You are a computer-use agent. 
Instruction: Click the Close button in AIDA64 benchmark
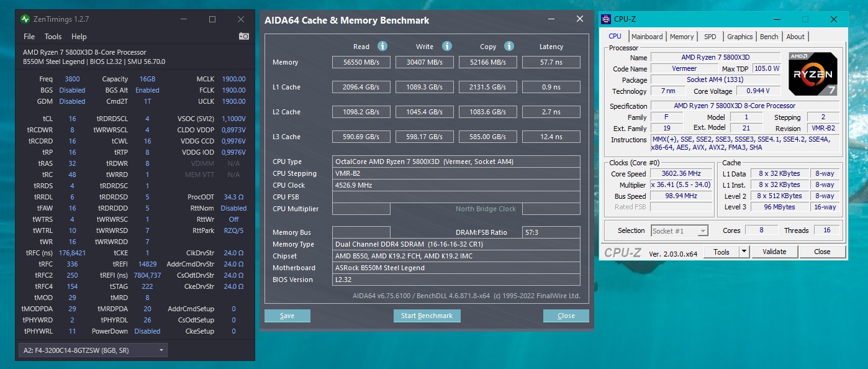pos(566,316)
